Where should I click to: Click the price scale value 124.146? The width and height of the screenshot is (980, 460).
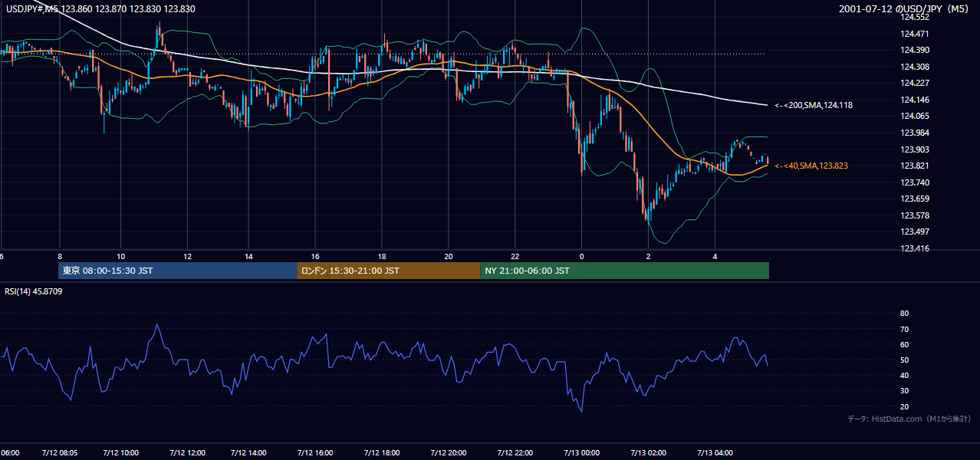(916, 100)
